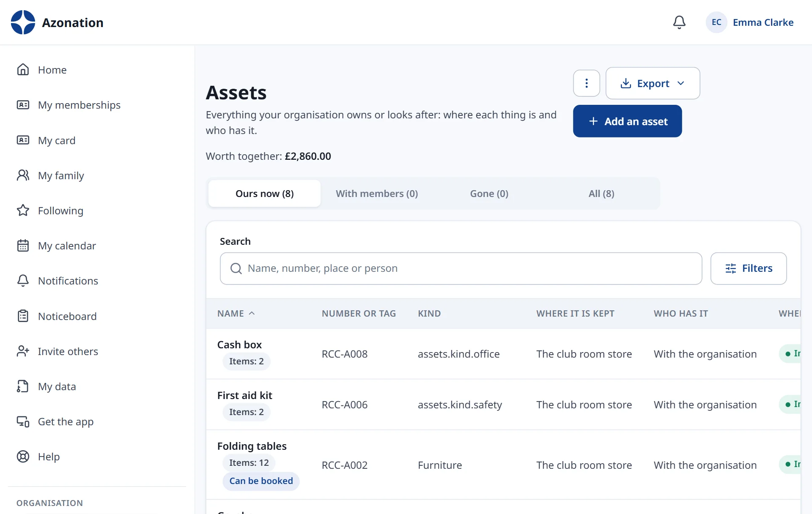Open the notifications bell in the header
The image size is (812, 514).
click(679, 22)
